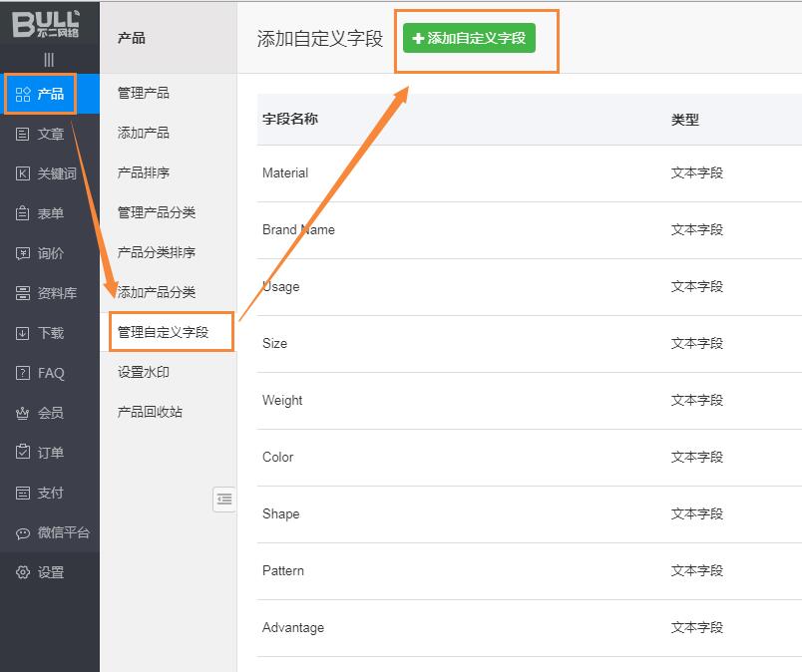Click the Members (会员) crown icon

tap(23, 413)
